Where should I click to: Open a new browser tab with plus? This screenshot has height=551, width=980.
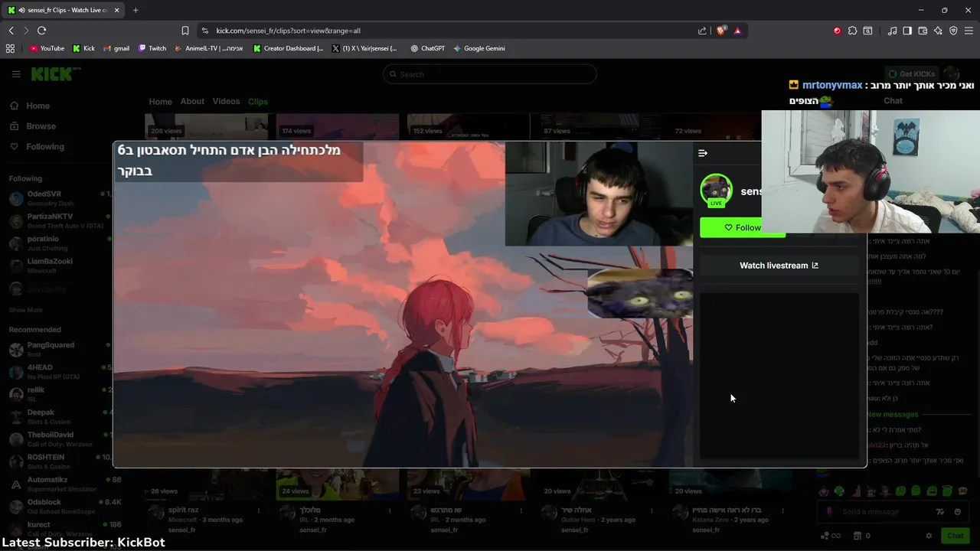(x=136, y=10)
